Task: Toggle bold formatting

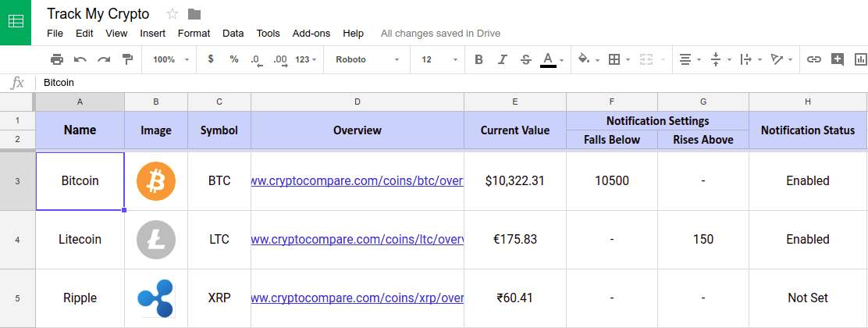Action: pos(478,59)
